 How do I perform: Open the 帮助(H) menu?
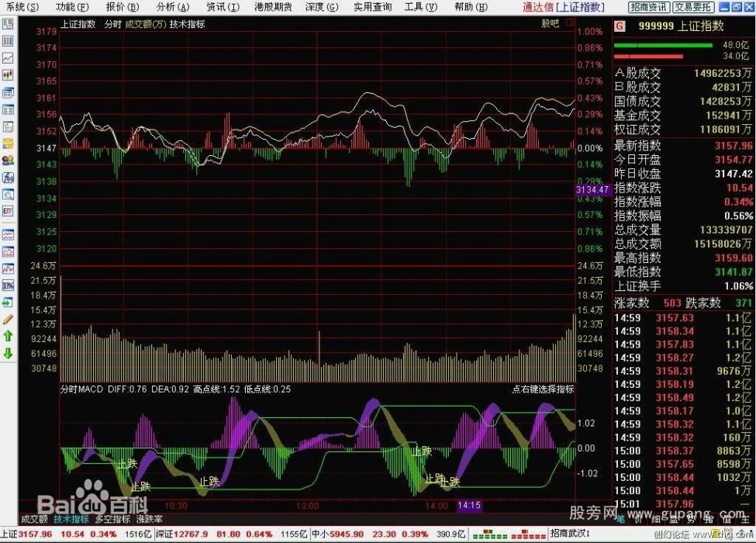click(471, 7)
